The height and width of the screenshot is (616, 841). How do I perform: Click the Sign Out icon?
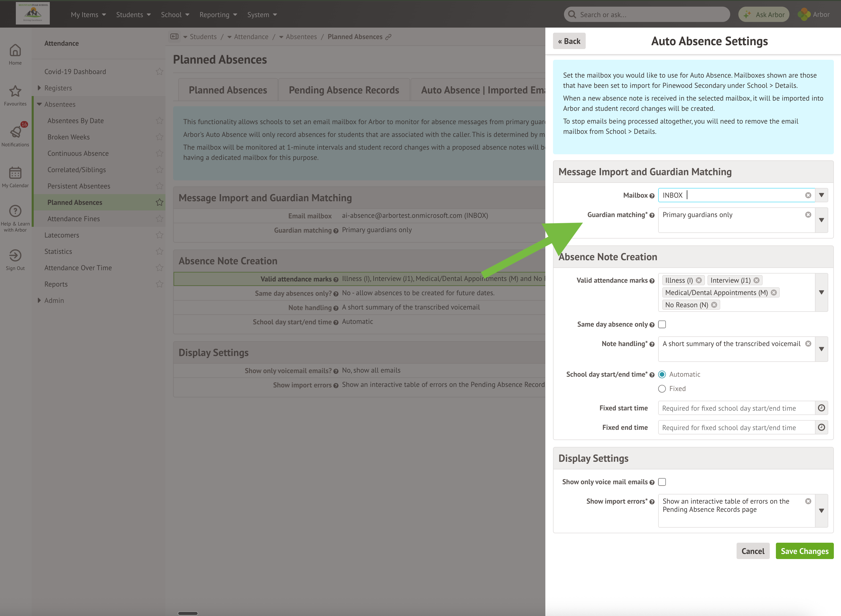coord(15,255)
